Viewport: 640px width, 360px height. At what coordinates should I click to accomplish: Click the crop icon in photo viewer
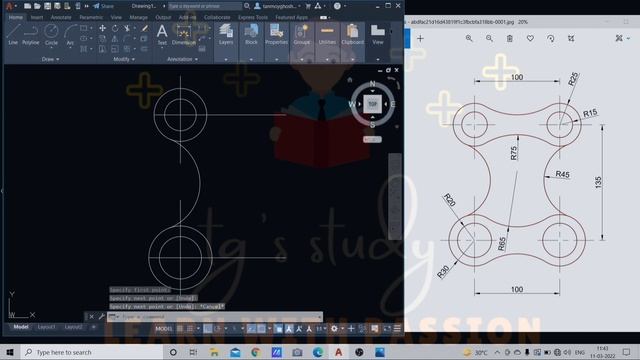pyautogui.click(x=571, y=38)
